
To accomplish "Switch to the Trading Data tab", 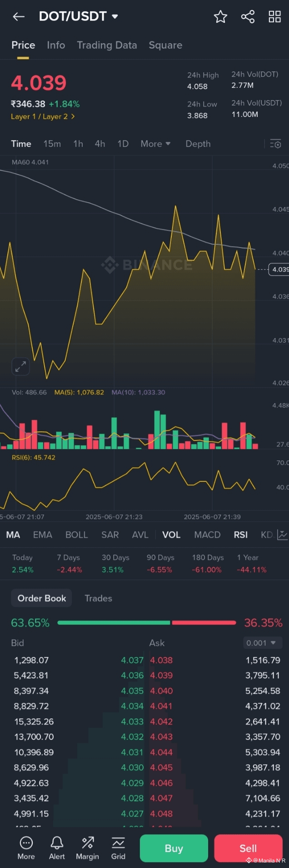I will click(x=107, y=45).
